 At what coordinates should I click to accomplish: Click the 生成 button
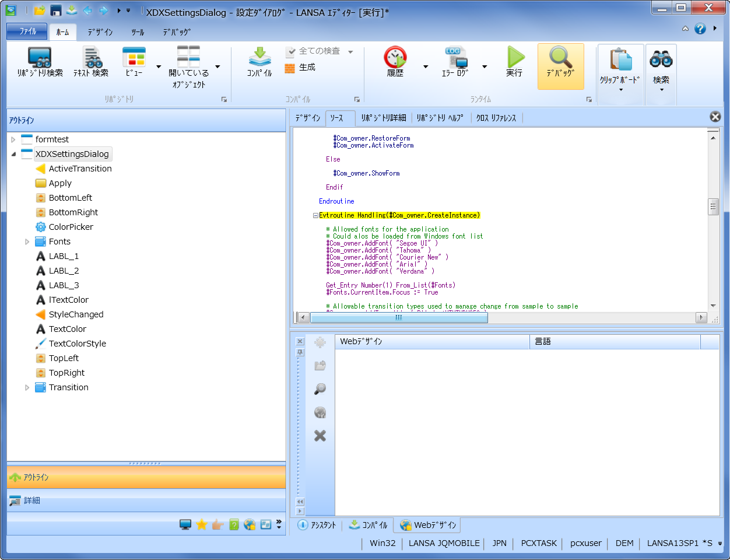(300, 68)
